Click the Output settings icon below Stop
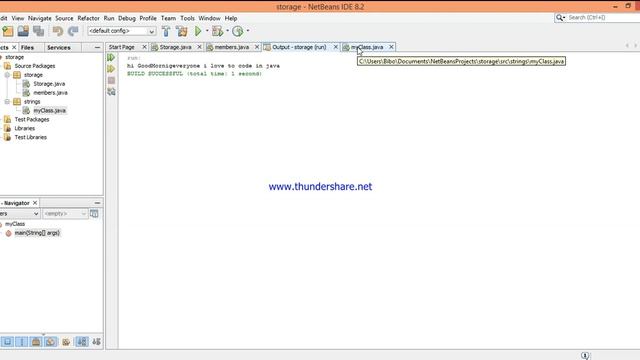Screen dimensions: 640x360 pos(111,92)
